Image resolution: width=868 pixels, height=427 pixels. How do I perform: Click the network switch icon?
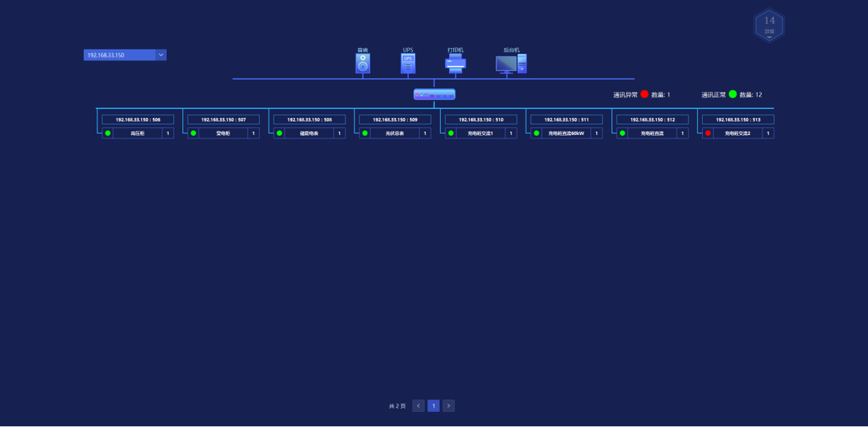(434, 95)
